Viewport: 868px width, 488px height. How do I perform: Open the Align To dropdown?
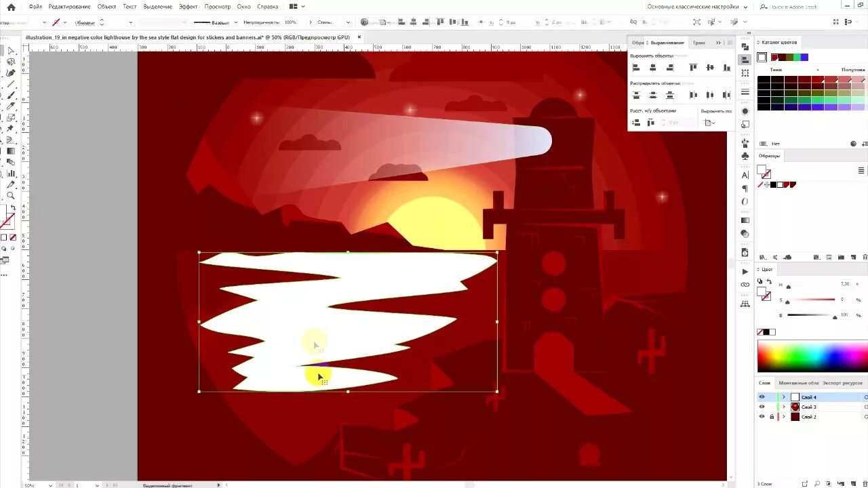pos(710,123)
